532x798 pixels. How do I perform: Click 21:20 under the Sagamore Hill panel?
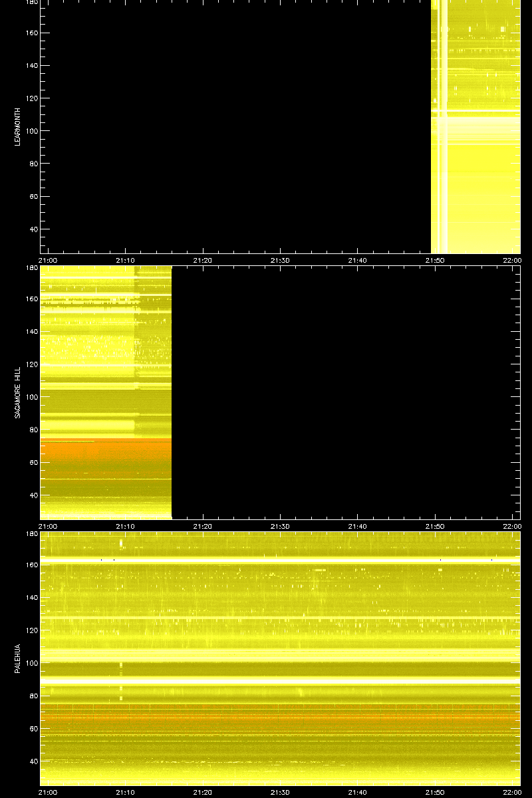point(203,526)
